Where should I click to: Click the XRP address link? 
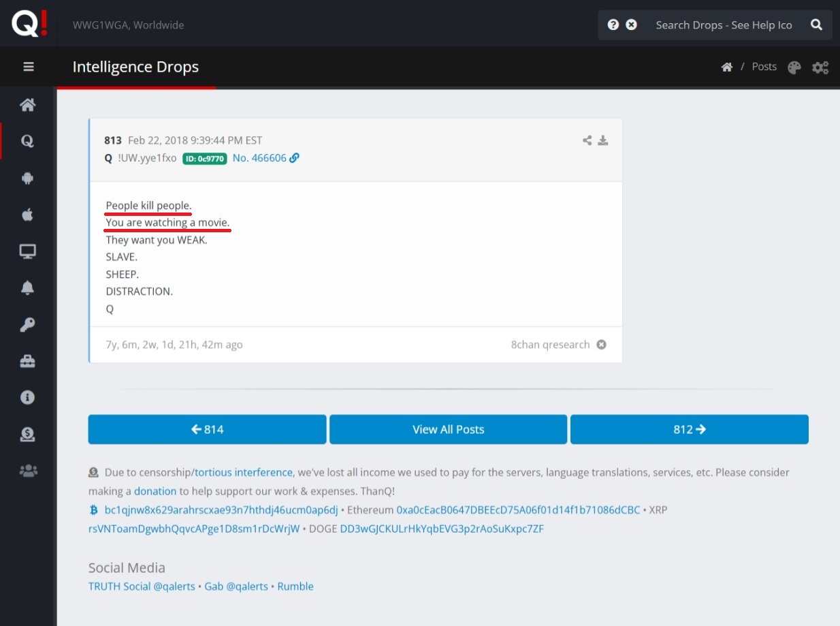click(194, 529)
